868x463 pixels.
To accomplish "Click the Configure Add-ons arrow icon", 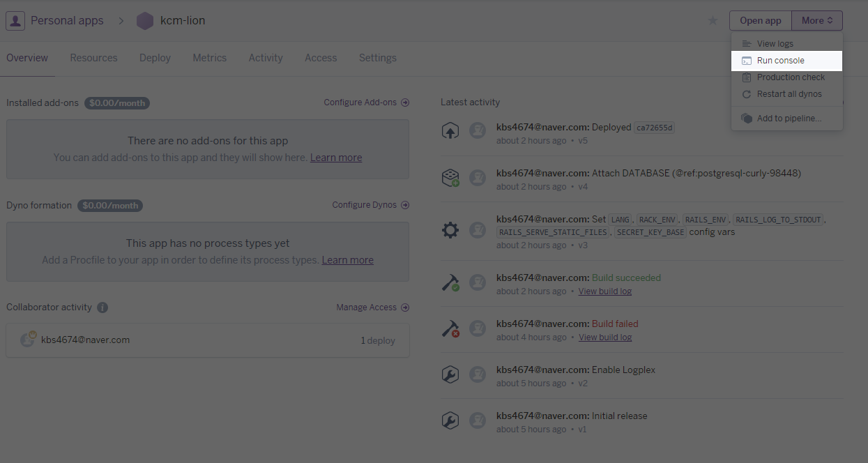I will [x=405, y=103].
